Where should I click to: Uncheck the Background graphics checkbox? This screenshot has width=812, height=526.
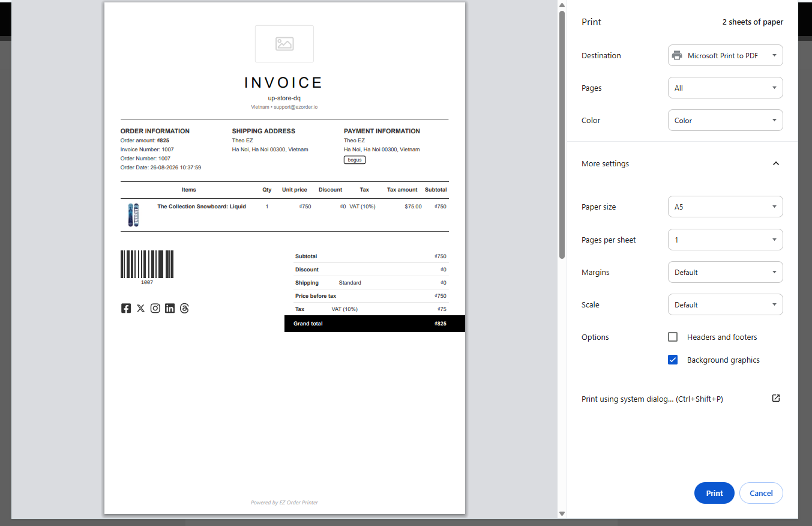click(x=673, y=360)
